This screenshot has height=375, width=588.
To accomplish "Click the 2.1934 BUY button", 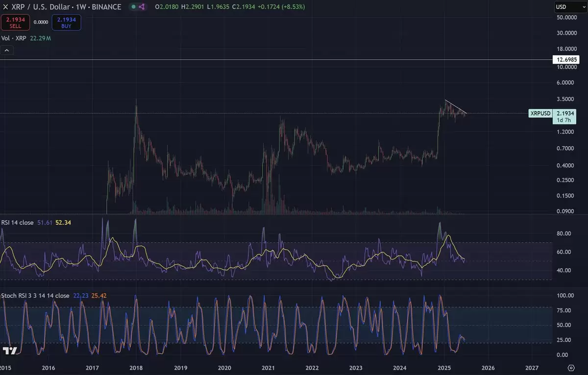I will click(x=67, y=22).
